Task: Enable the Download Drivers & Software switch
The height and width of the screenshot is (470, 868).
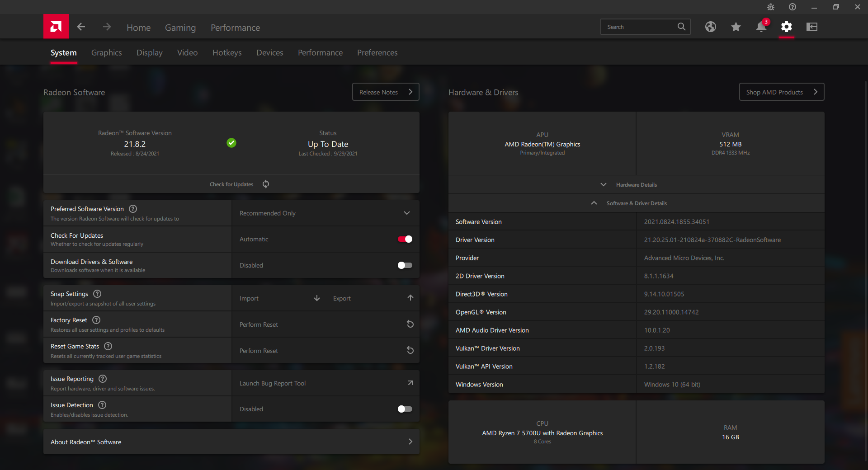Action: pos(405,265)
